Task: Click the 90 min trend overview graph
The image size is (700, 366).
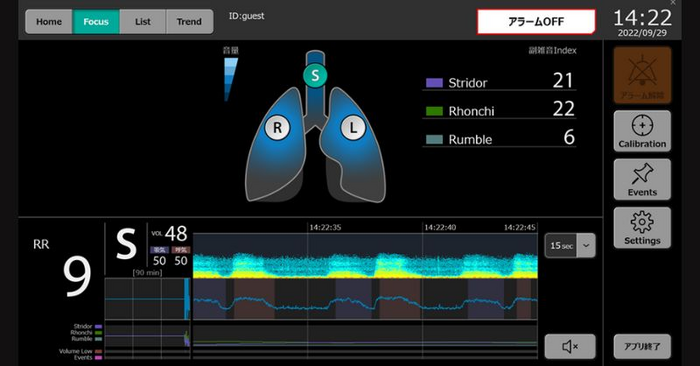Action: [147, 299]
